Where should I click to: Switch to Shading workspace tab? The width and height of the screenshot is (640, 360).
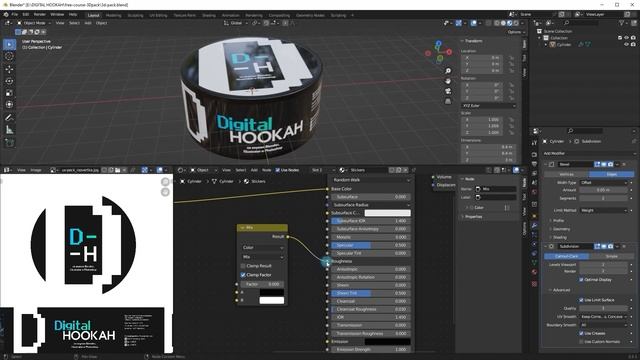coord(209,16)
